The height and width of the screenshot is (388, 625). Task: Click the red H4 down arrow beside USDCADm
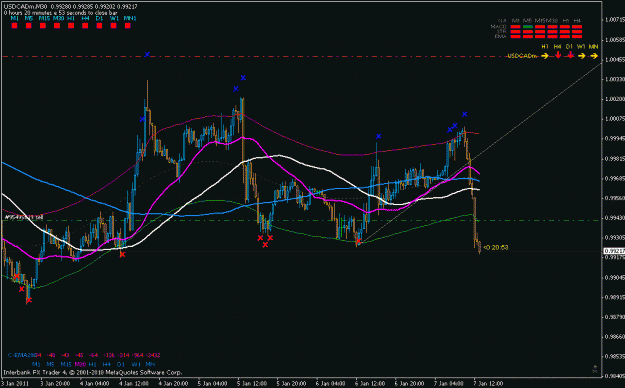(x=558, y=55)
